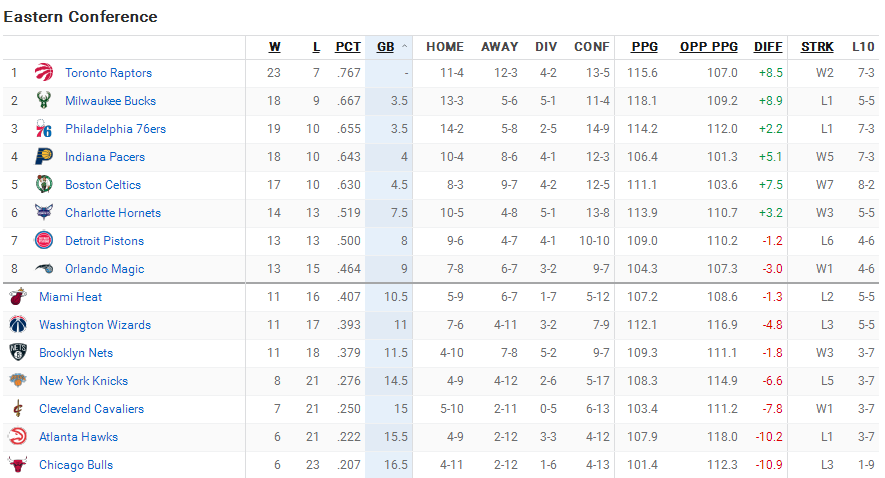The width and height of the screenshot is (885, 478).
Task: Sort by the OPP PPG column header
Action: pyautogui.click(x=708, y=46)
